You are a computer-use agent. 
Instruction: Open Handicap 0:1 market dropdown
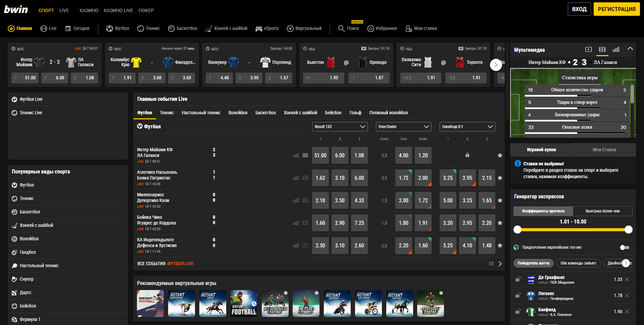point(467,127)
